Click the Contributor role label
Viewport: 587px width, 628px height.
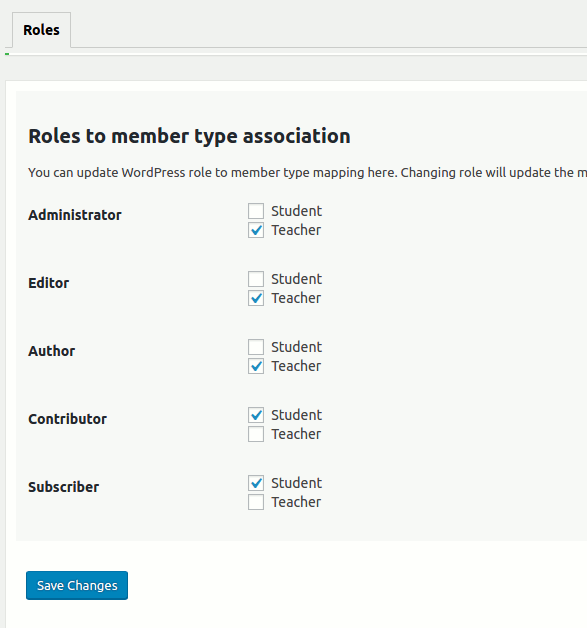[x=67, y=419]
